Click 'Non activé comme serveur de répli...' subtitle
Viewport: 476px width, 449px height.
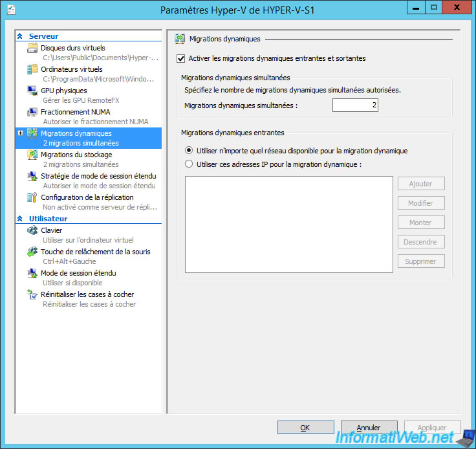pyautogui.click(x=100, y=207)
